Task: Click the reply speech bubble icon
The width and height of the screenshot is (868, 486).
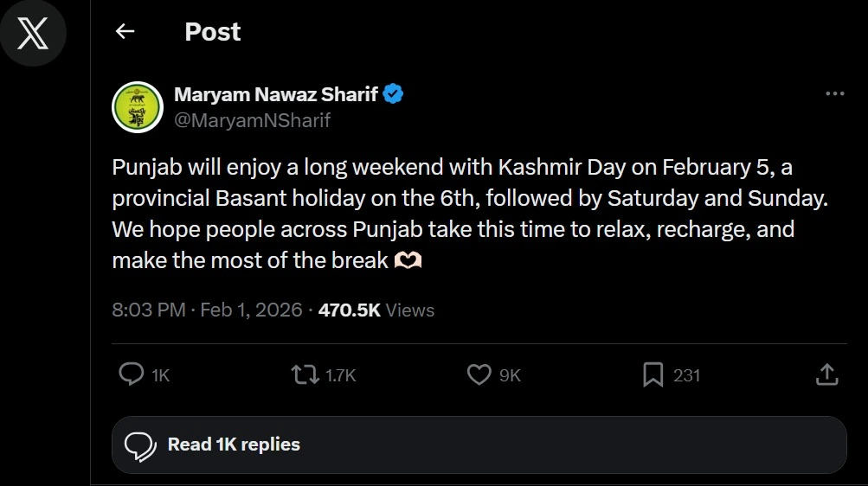Action: 131,374
